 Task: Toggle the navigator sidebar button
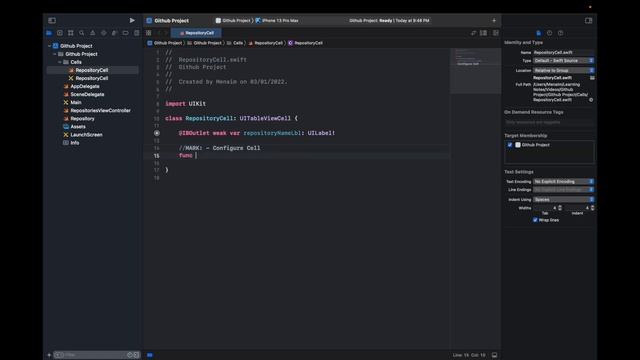point(52,20)
